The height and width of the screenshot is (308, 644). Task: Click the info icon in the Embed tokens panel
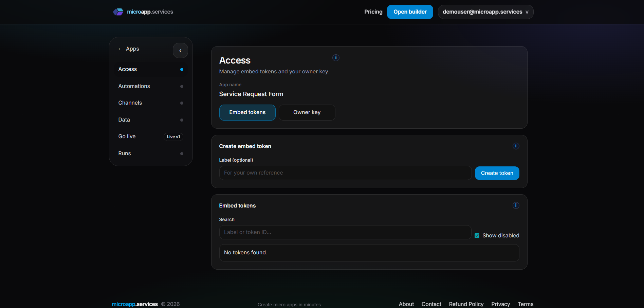[516, 205]
